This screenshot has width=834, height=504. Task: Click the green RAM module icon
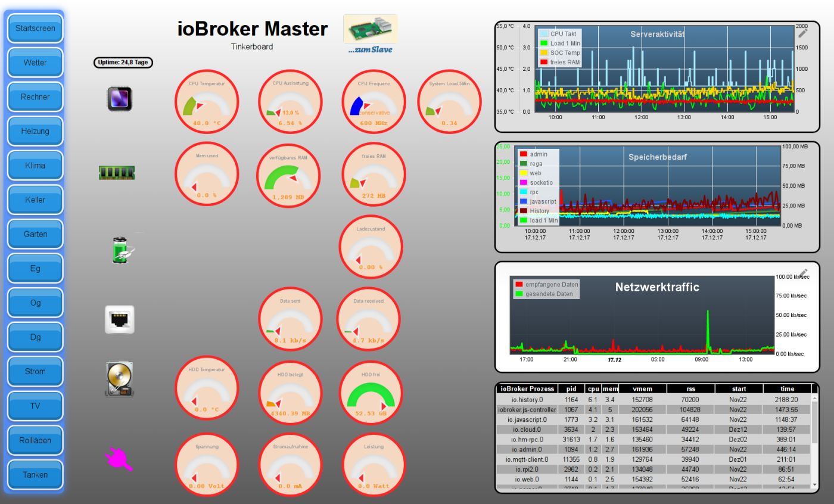(x=117, y=173)
